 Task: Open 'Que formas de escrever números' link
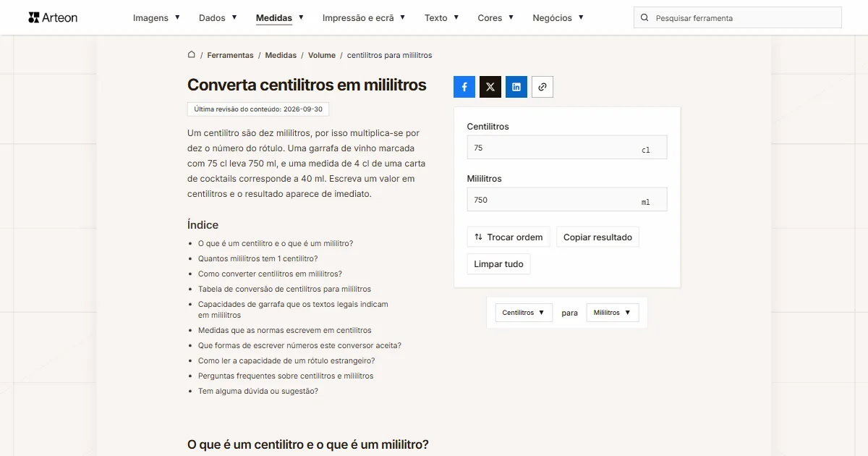(x=299, y=345)
